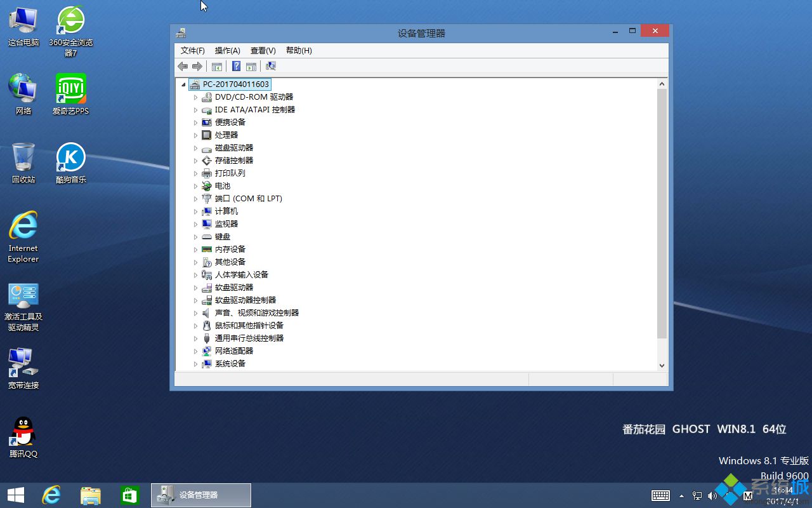Image resolution: width=812 pixels, height=508 pixels.
Task: Click the vertical scrollbar thumb in device tree
Action: (x=662, y=214)
